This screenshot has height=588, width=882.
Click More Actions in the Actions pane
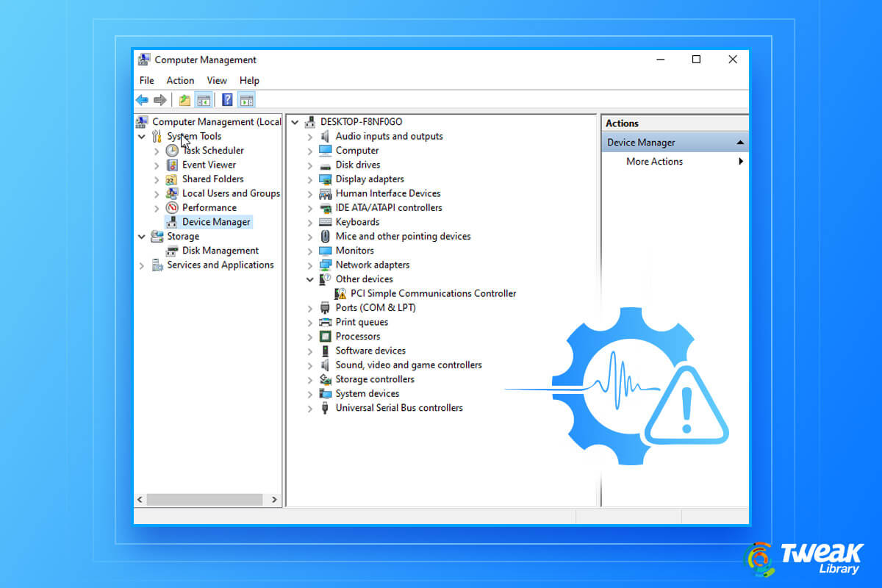tap(653, 161)
